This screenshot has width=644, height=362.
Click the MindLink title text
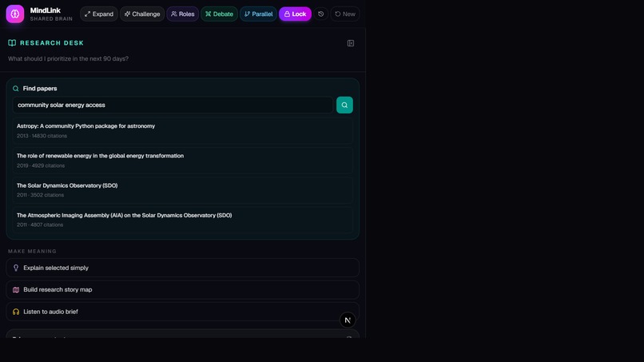pos(46,10)
